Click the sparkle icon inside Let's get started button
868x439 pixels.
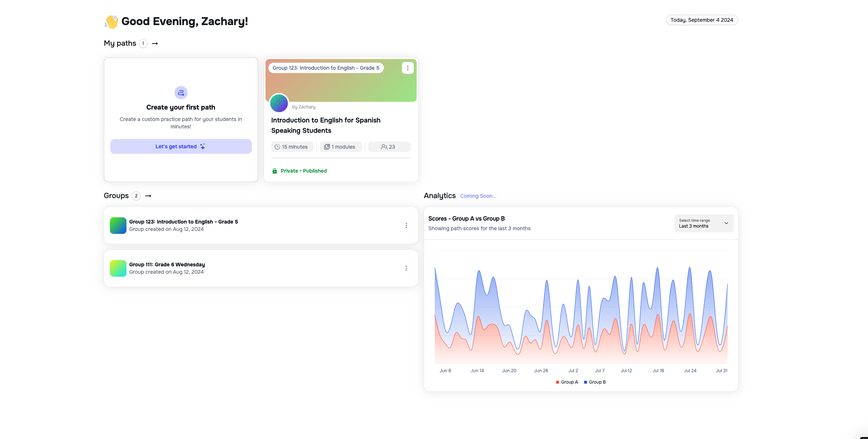pyautogui.click(x=202, y=146)
